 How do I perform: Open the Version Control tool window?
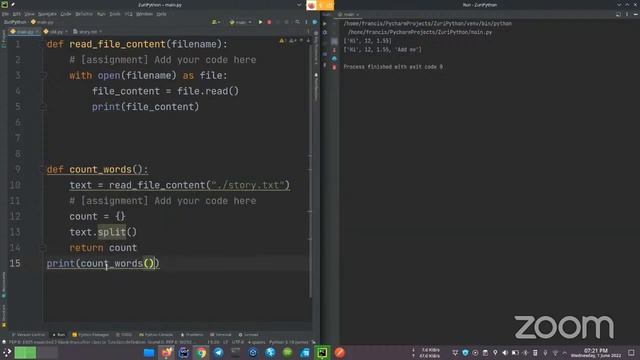[x=28, y=335]
